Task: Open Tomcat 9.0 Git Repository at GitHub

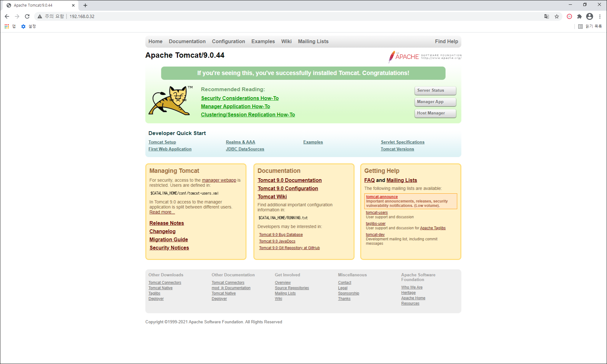Action: tap(289, 248)
